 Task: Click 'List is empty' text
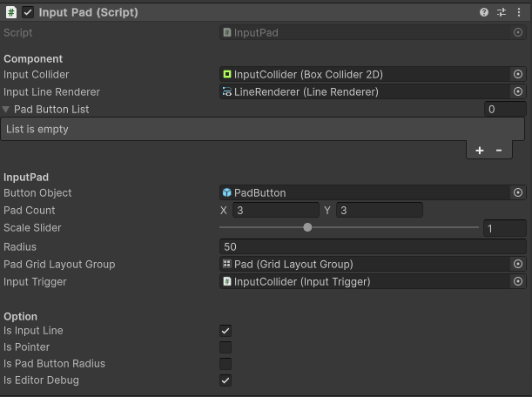(37, 129)
